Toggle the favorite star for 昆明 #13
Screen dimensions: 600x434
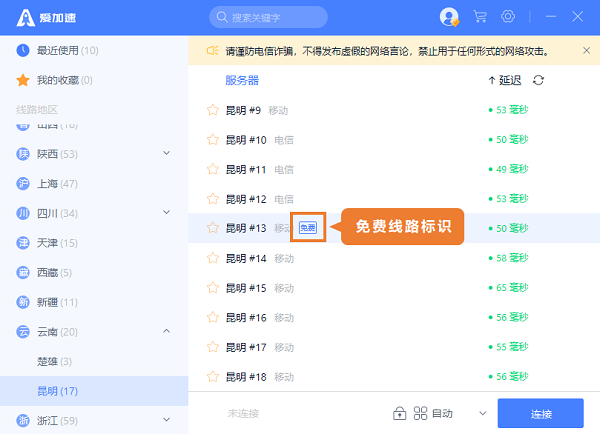coord(212,228)
